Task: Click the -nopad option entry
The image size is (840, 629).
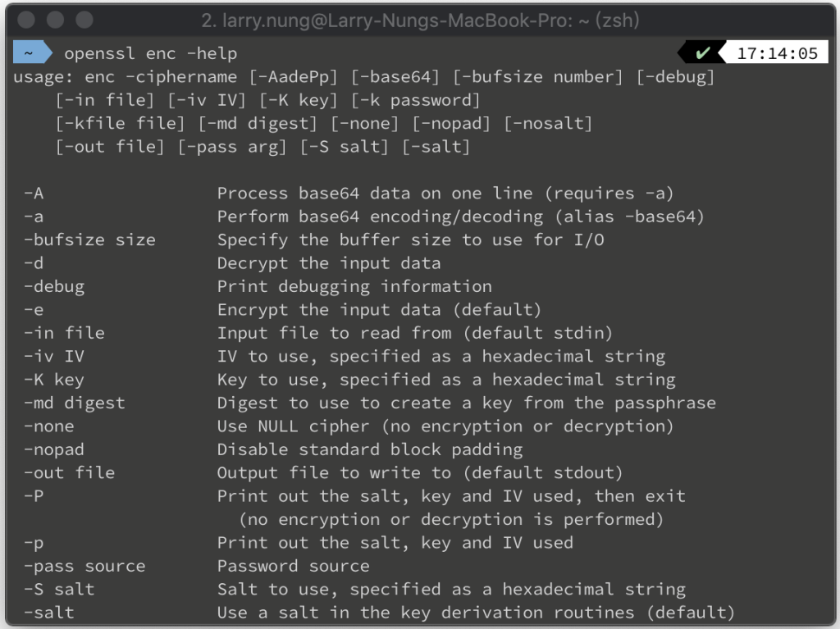Action: tap(53, 449)
